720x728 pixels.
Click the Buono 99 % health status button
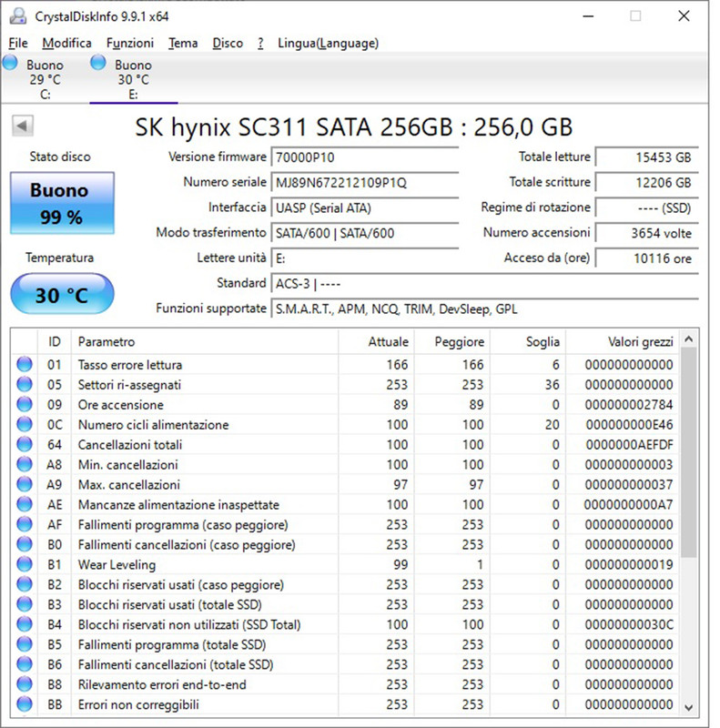(x=62, y=203)
